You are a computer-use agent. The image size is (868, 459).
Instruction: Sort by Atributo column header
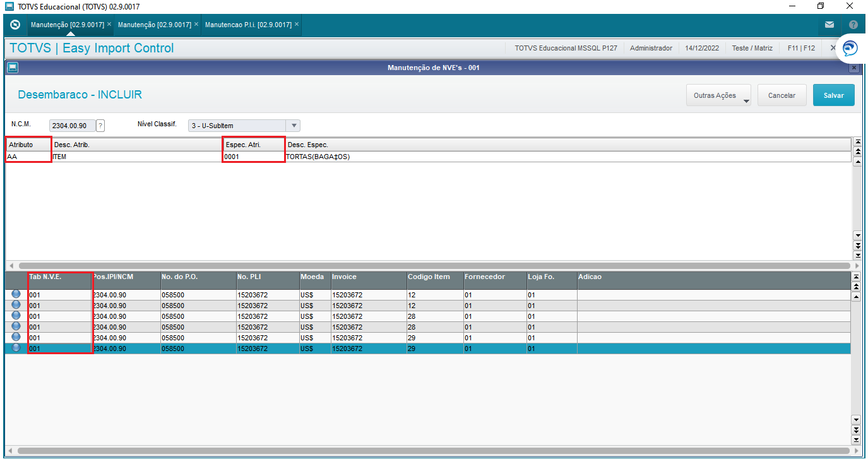(28, 145)
